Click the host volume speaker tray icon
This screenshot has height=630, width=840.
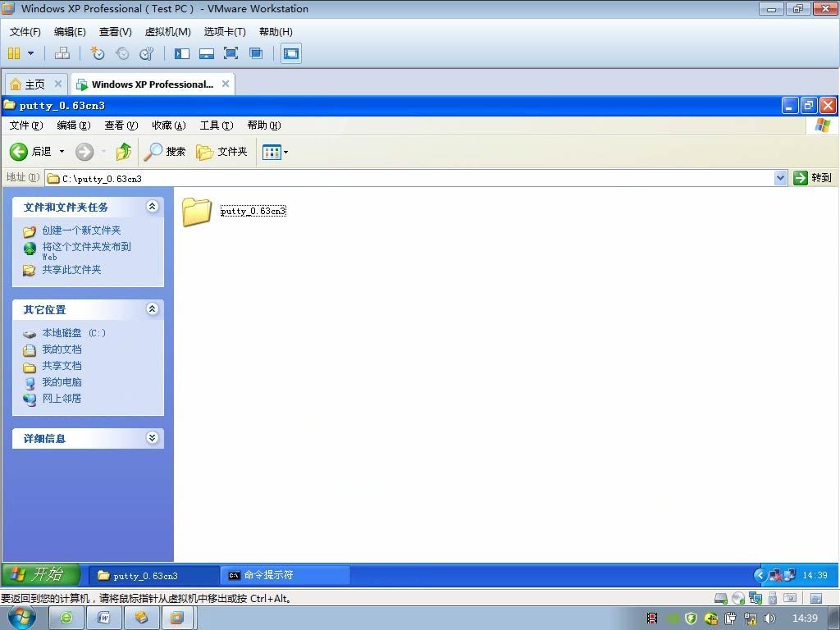[769, 619]
